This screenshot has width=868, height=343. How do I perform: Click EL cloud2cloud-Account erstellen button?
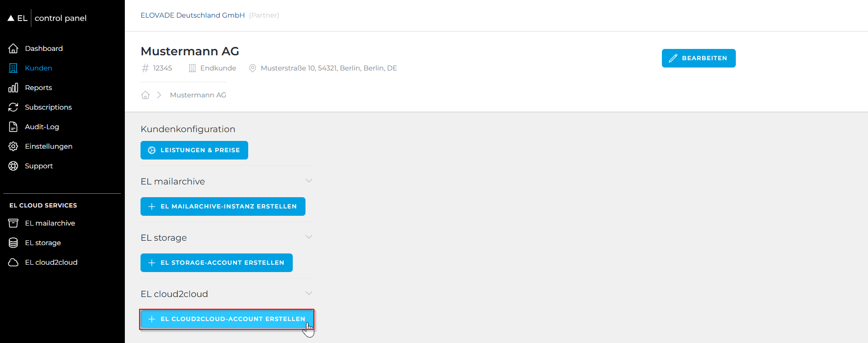(x=226, y=319)
